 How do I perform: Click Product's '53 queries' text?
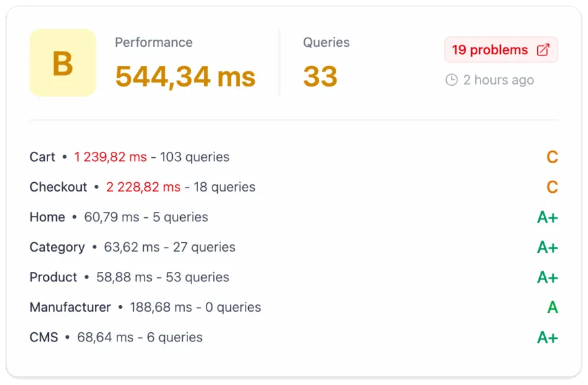(x=197, y=277)
